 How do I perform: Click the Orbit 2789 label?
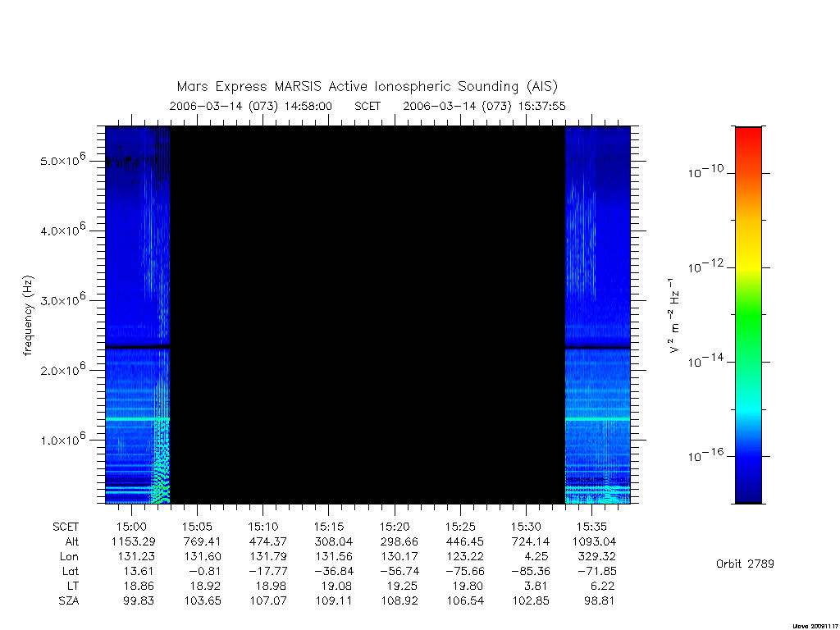coord(745,564)
